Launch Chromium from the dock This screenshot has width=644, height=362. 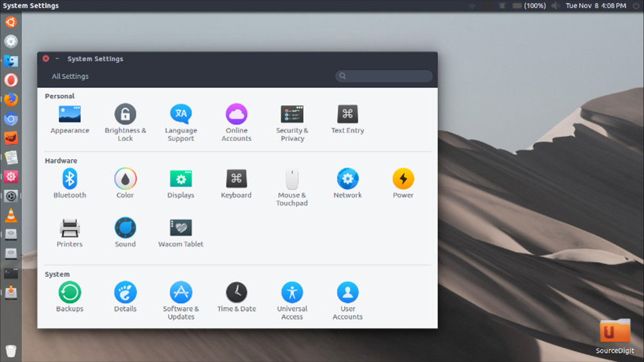click(11, 119)
